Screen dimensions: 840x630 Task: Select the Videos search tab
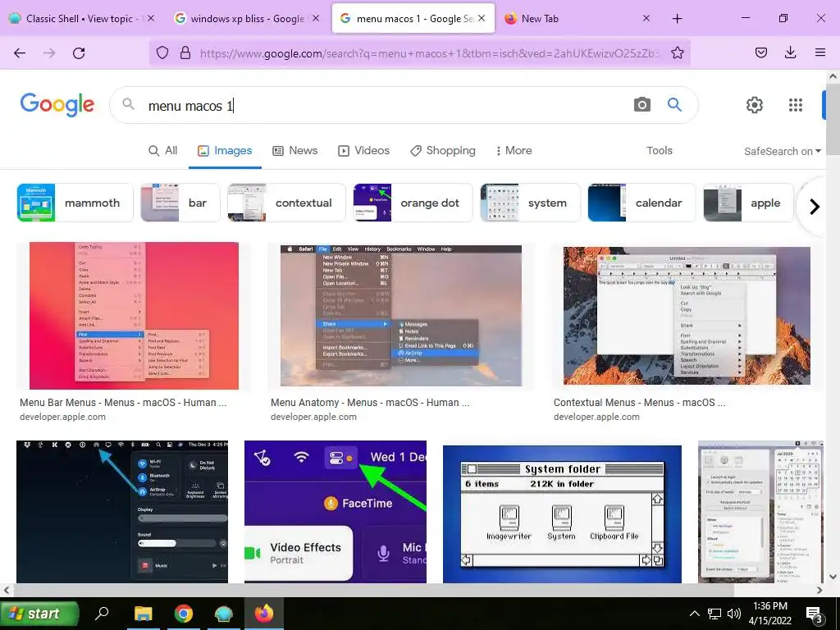pyautogui.click(x=363, y=151)
